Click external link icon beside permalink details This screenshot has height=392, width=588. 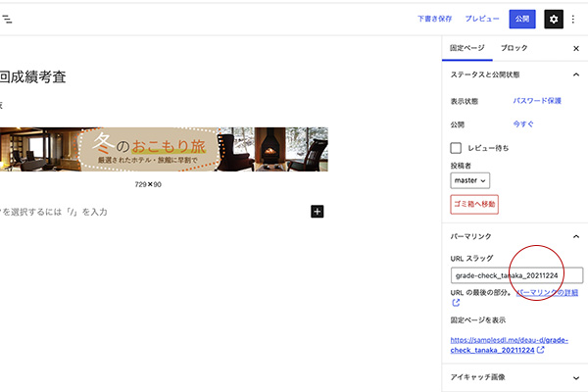click(x=456, y=304)
